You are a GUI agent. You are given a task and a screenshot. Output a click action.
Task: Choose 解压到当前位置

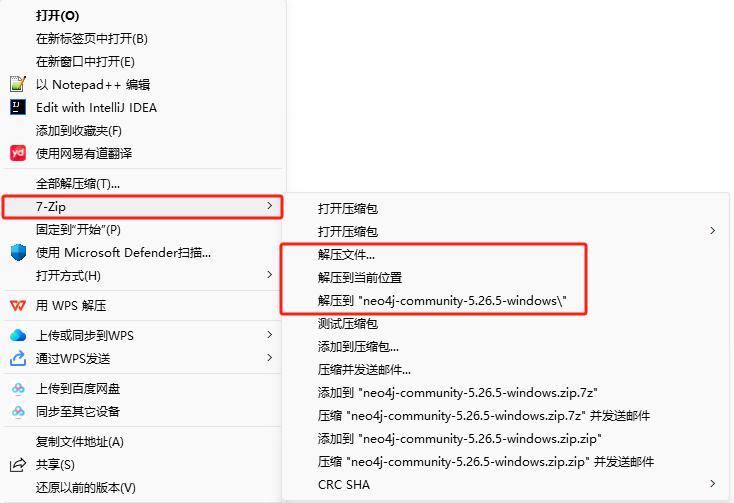[x=360, y=277]
